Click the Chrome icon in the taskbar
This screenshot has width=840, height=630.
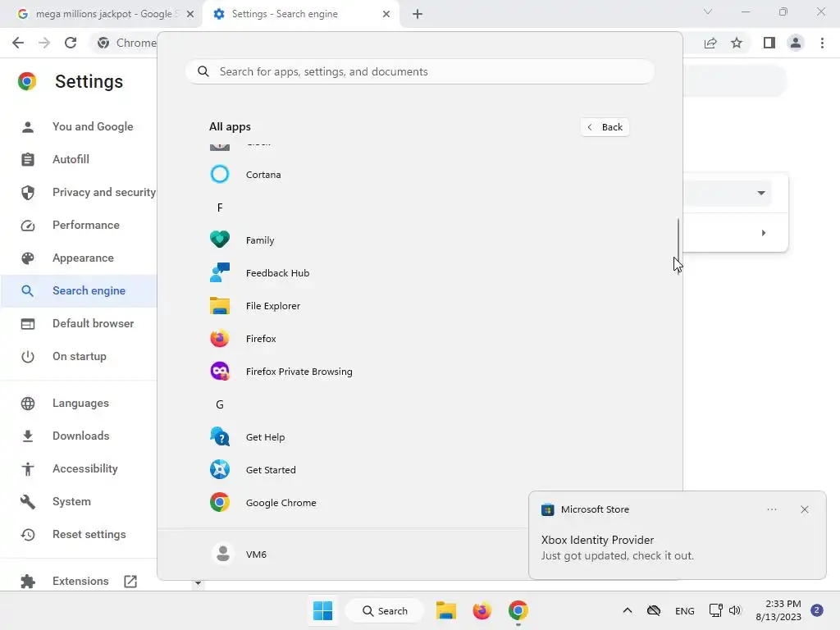(518, 610)
